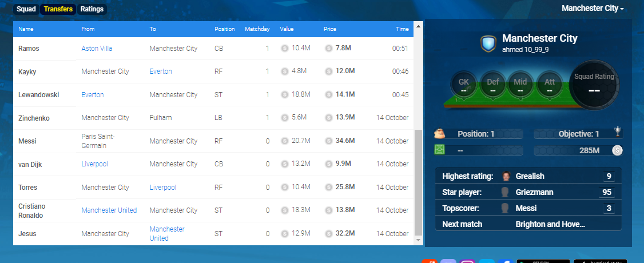This screenshot has width=644, height=263.
Task: Click the Star player Griezmann row
Action: pyautogui.click(x=528, y=193)
